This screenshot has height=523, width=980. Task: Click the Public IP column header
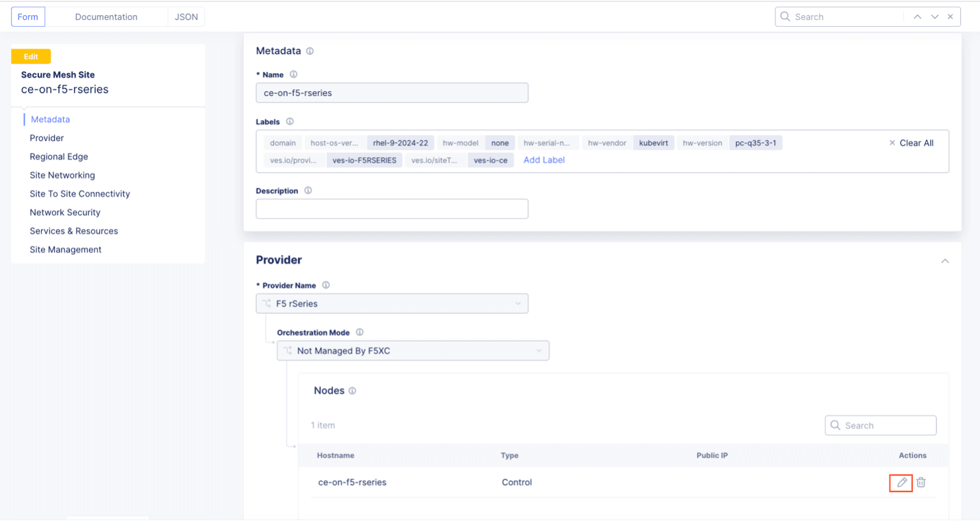click(712, 456)
